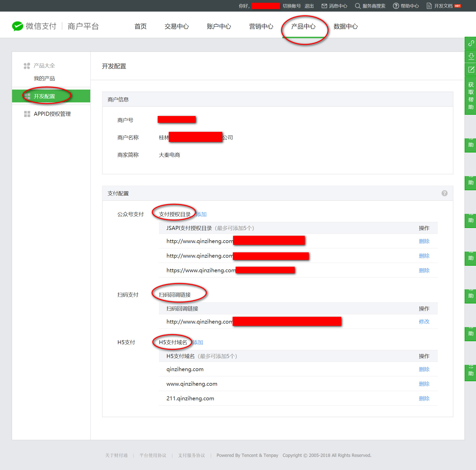This screenshot has height=470, width=476.
Task: Click the 211.qinziheng.com domain text
Action: point(190,399)
